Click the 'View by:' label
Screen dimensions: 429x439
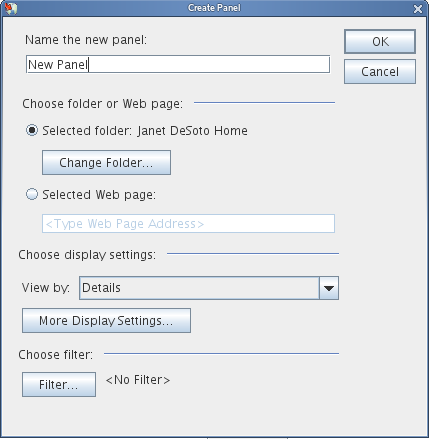(x=46, y=288)
